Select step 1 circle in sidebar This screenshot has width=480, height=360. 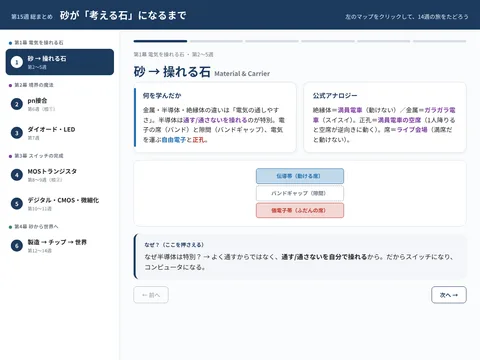click(17, 62)
